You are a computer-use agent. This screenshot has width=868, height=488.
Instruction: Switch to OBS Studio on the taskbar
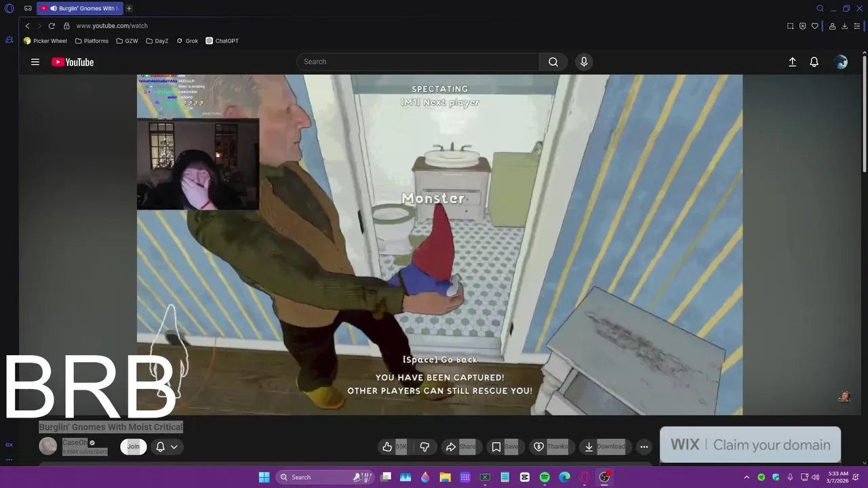[604, 477]
